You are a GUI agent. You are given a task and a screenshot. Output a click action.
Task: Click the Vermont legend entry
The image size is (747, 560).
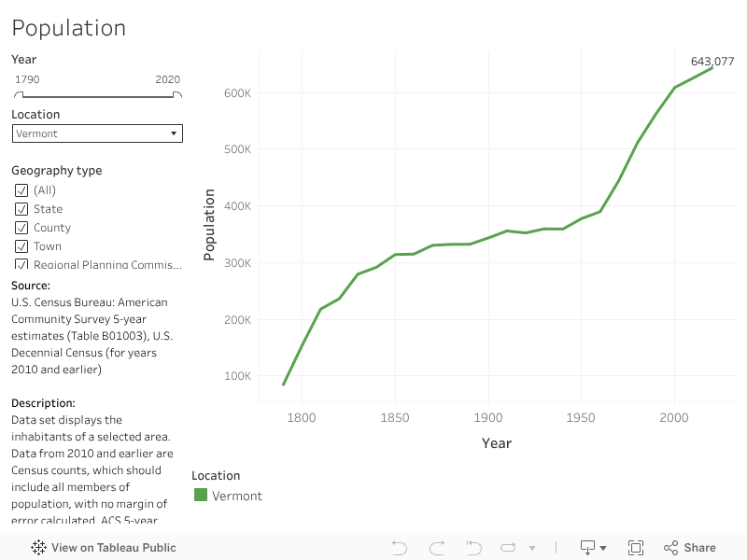pyautogui.click(x=237, y=496)
